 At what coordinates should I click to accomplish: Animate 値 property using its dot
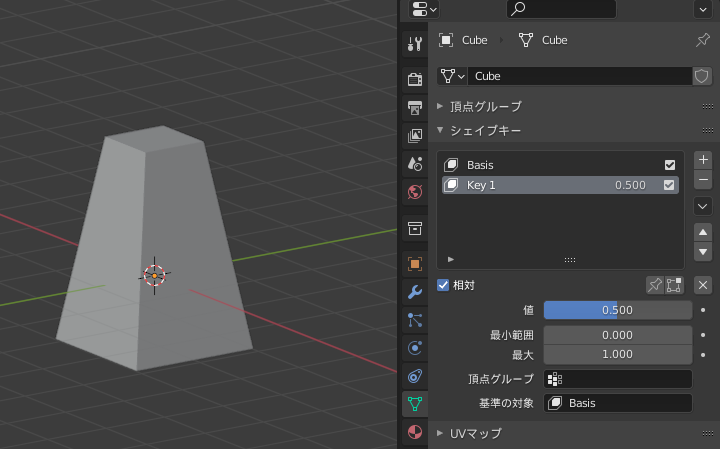(x=703, y=310)
